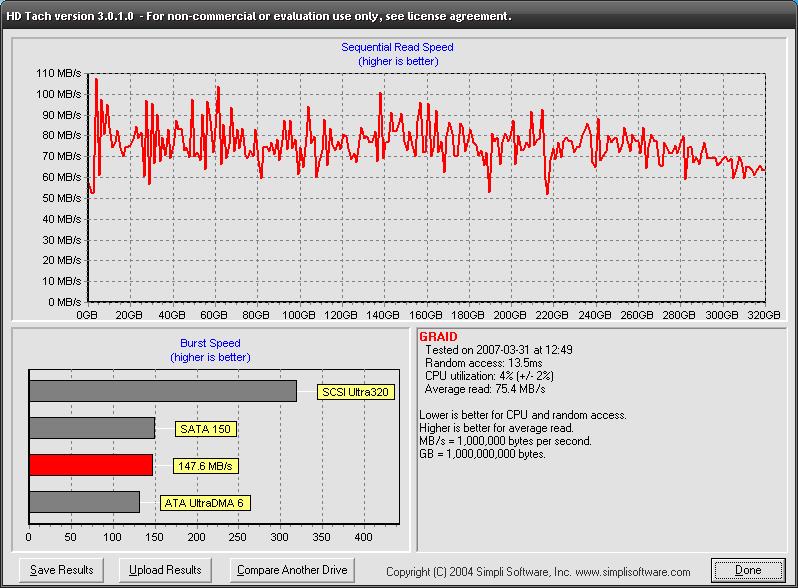Click the ATA UltraDMA 6 label
The height and width of the screenshot is (588, 798).
click(x=205, y=503)
